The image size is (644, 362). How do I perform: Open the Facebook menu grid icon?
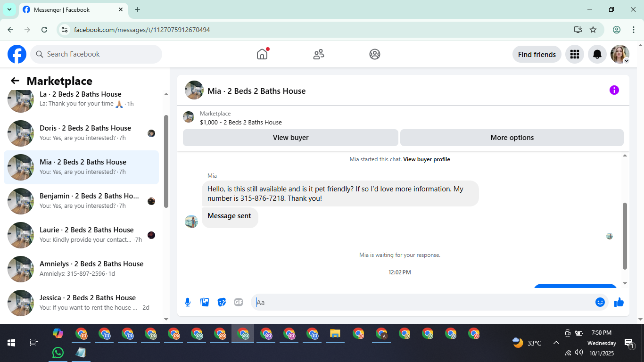574,54
